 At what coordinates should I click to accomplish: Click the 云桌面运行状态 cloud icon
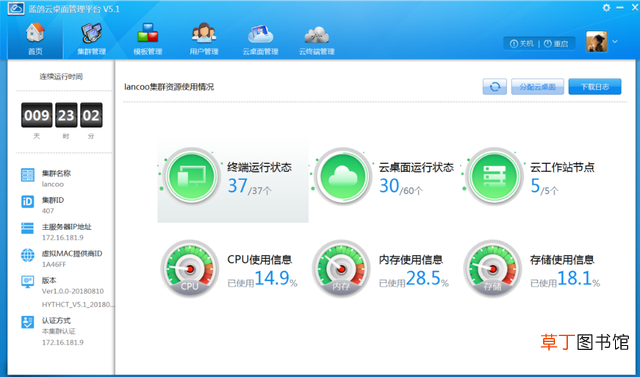coord(343,176)
